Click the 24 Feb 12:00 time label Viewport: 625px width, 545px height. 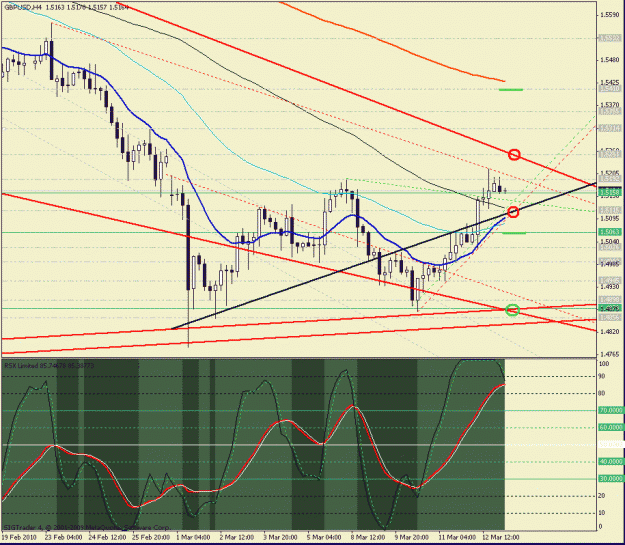tap(108, 537)
